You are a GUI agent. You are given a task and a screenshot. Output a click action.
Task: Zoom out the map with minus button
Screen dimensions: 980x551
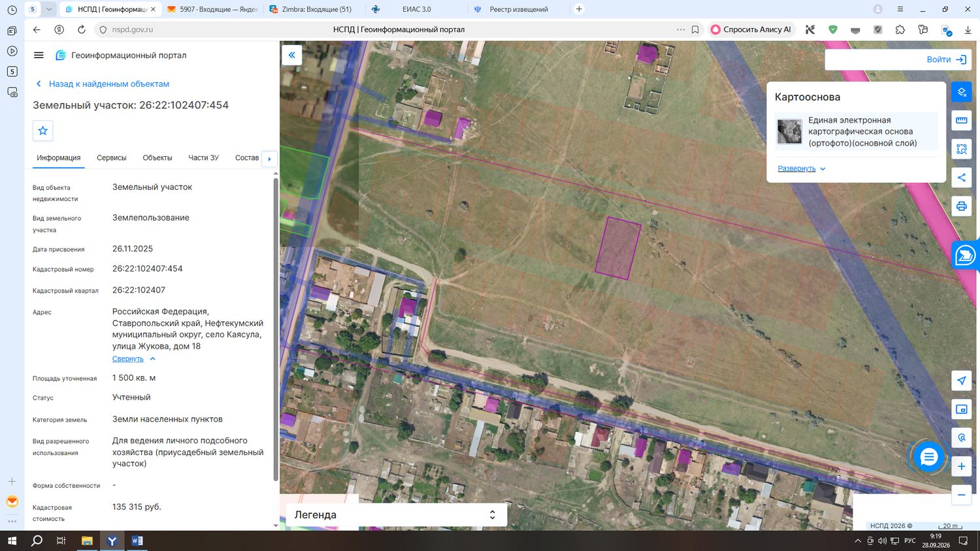click(962, 495)
